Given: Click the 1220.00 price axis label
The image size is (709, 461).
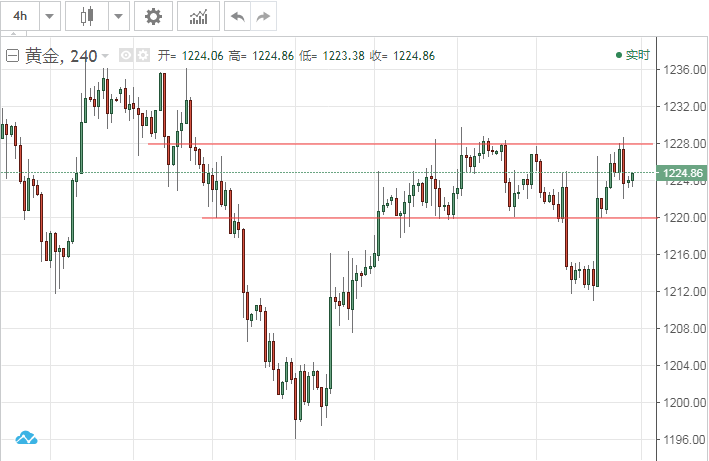Looking at the screenshot, I should pos(684,218).
